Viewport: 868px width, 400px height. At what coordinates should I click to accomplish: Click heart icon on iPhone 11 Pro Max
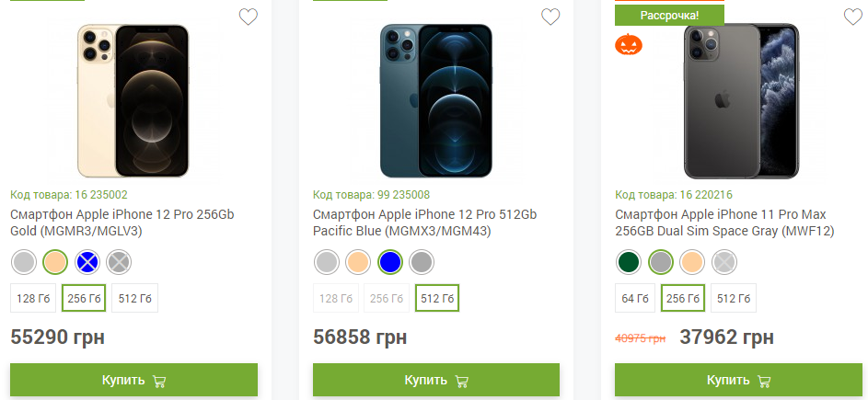(x=852, y=17)
